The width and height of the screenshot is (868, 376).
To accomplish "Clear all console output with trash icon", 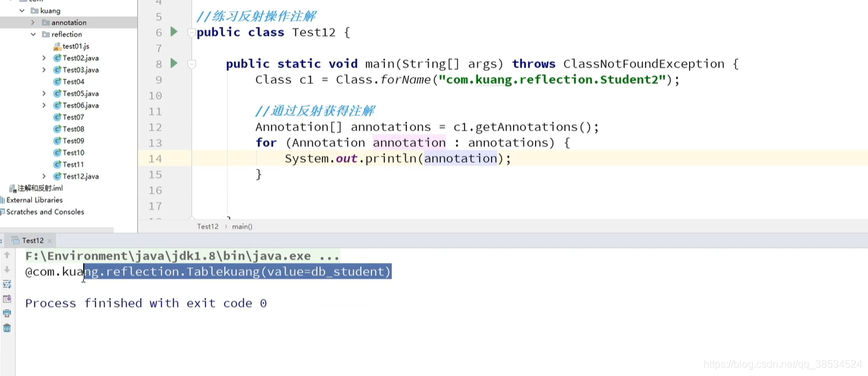I will click(7, 328).
